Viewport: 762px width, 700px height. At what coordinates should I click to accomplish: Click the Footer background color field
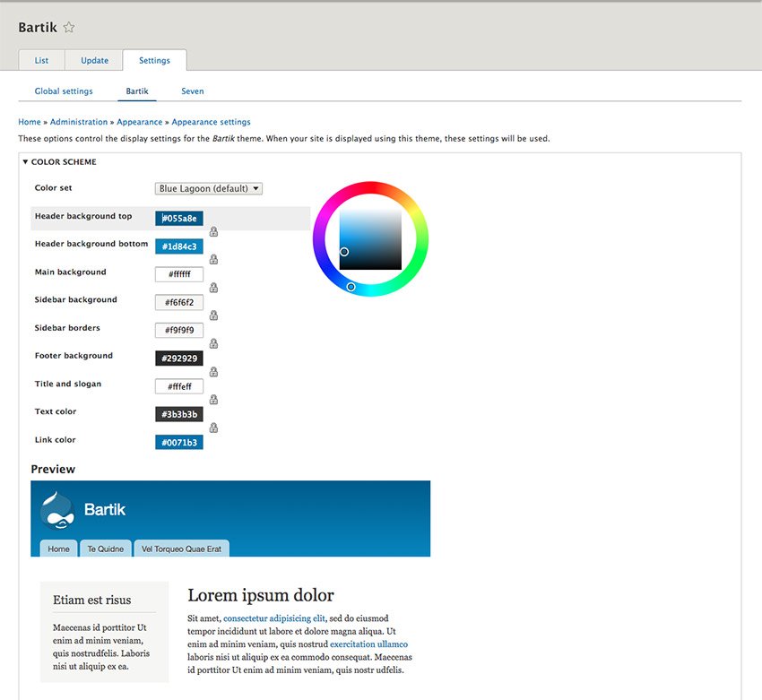pyautogui.click(x=179, y=359)
